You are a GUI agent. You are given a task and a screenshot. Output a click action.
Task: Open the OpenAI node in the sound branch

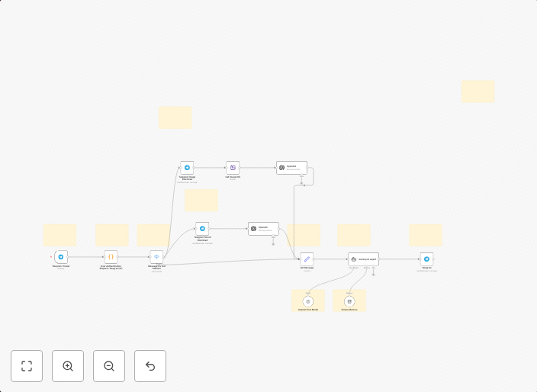point(263,228)
